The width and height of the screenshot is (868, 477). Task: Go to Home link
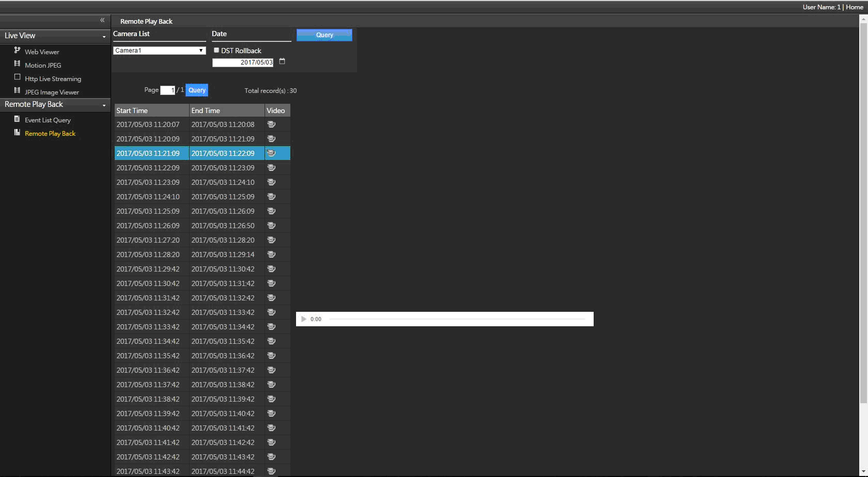click(x=855, y=7)
